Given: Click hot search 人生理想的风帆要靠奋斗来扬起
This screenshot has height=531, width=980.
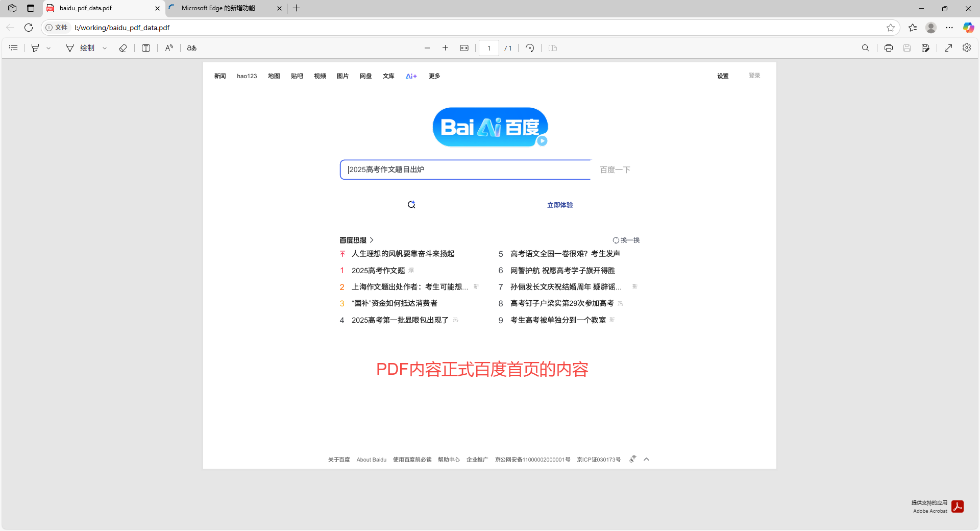Looking at the screenshot, I should [403, 254].
